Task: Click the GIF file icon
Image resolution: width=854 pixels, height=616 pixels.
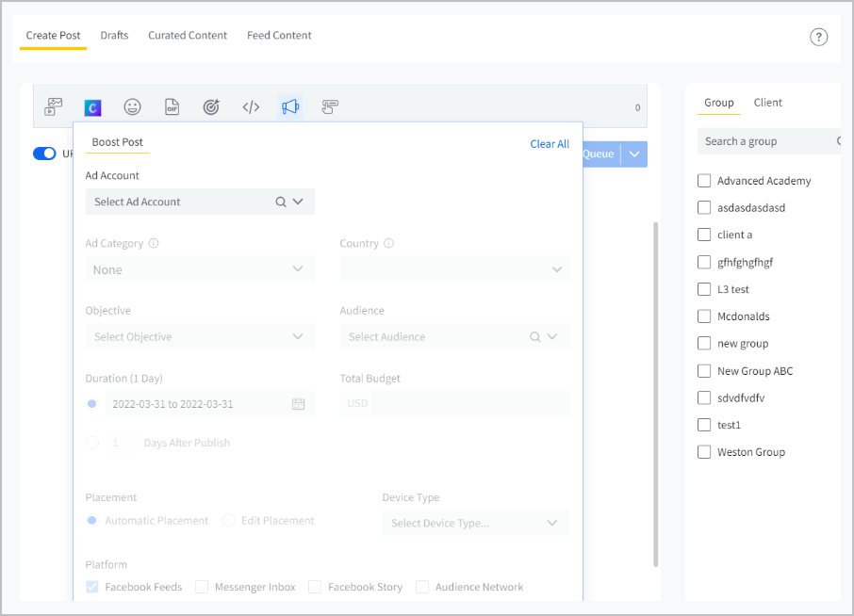Action: 172,106
